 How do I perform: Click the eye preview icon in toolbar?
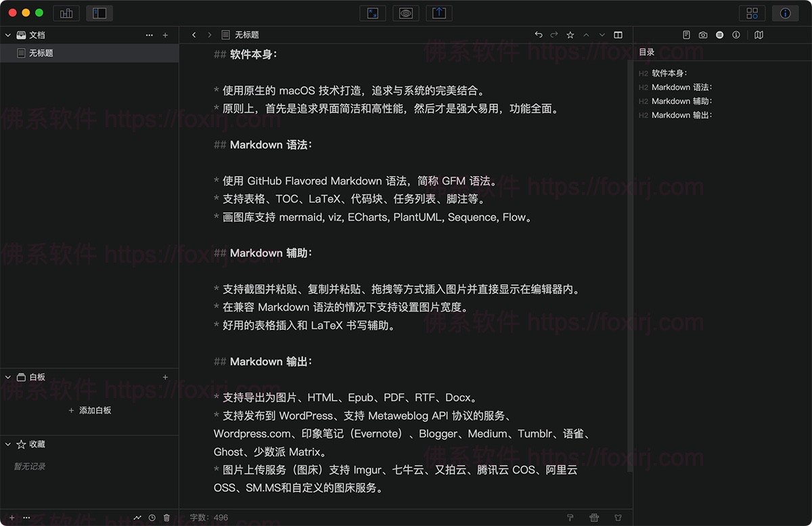coord(405,12)
